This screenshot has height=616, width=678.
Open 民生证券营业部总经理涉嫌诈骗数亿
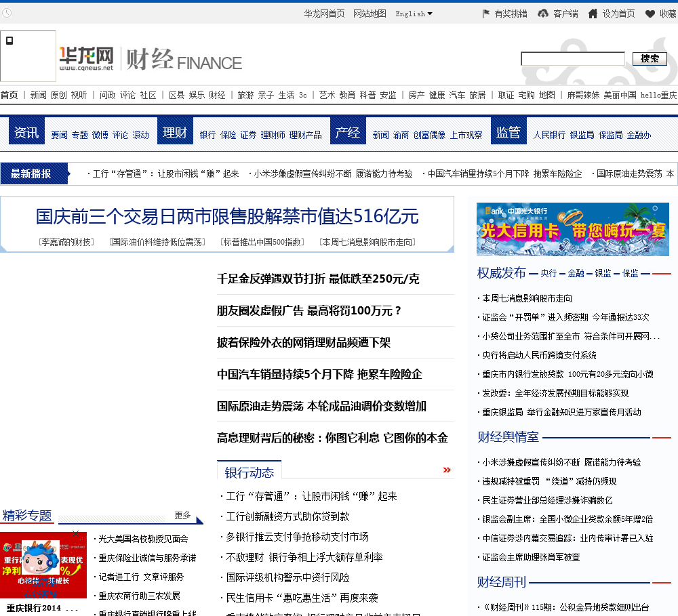547,501
